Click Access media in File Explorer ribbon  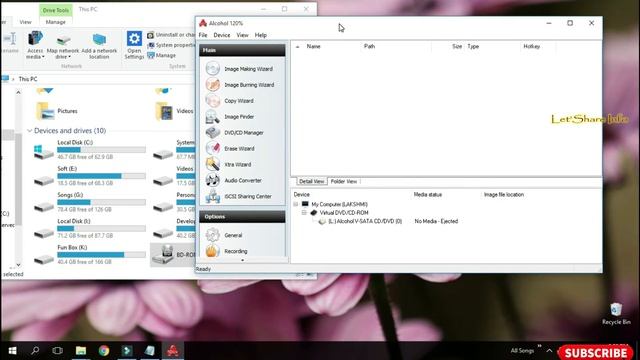[35, 45]
